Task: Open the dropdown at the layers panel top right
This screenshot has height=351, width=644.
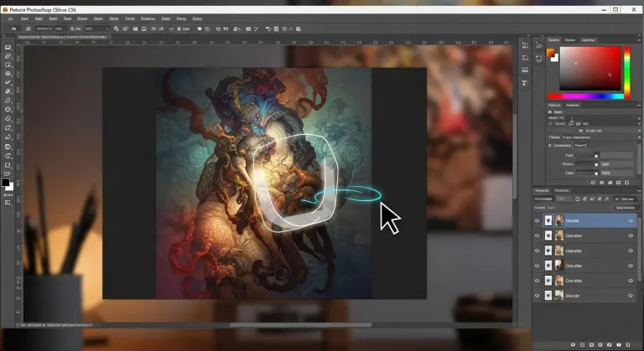Action: (626, 199)
